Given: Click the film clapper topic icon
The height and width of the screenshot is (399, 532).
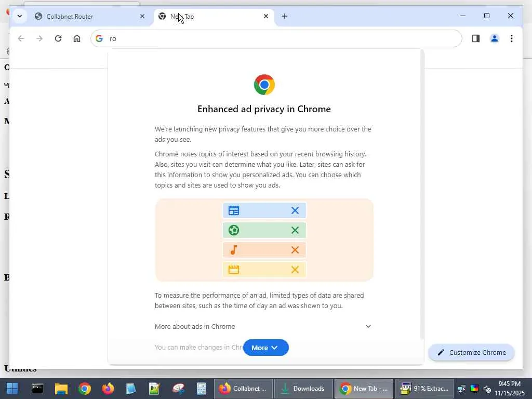Looking at the screenshot, I should pyautogui.click(x=234, y=270).
